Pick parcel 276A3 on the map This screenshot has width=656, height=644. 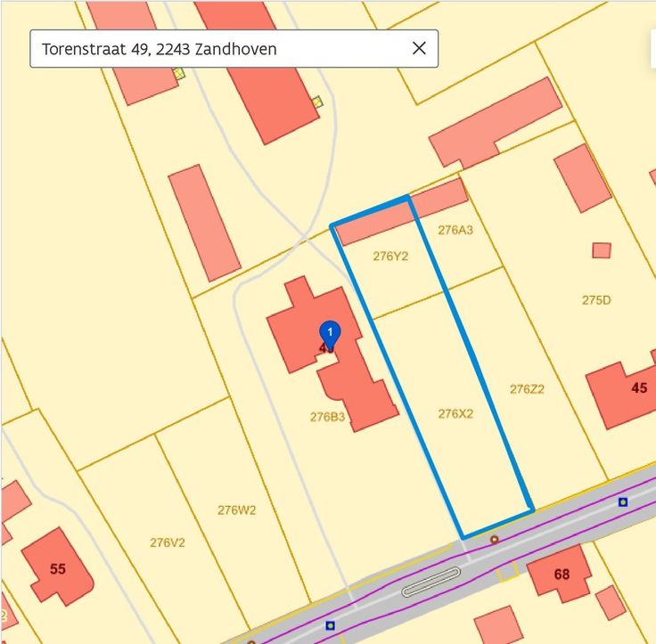[x=455, y=230]
